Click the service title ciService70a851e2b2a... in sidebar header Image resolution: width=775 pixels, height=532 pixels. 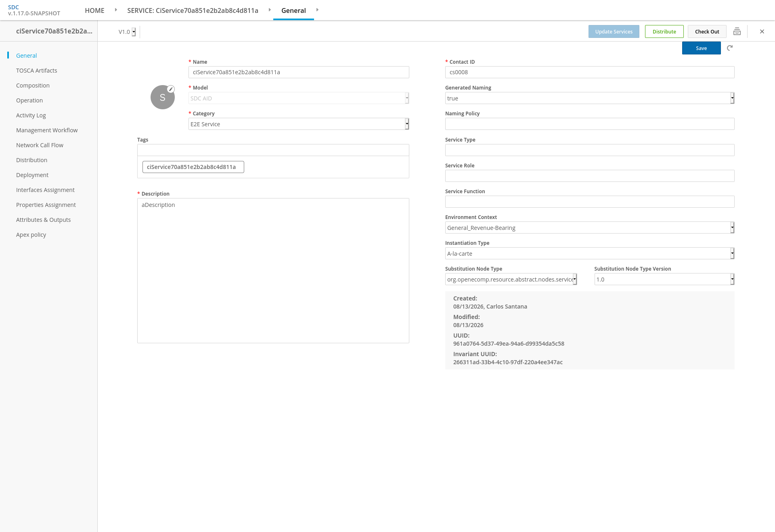tap(54, 31)
